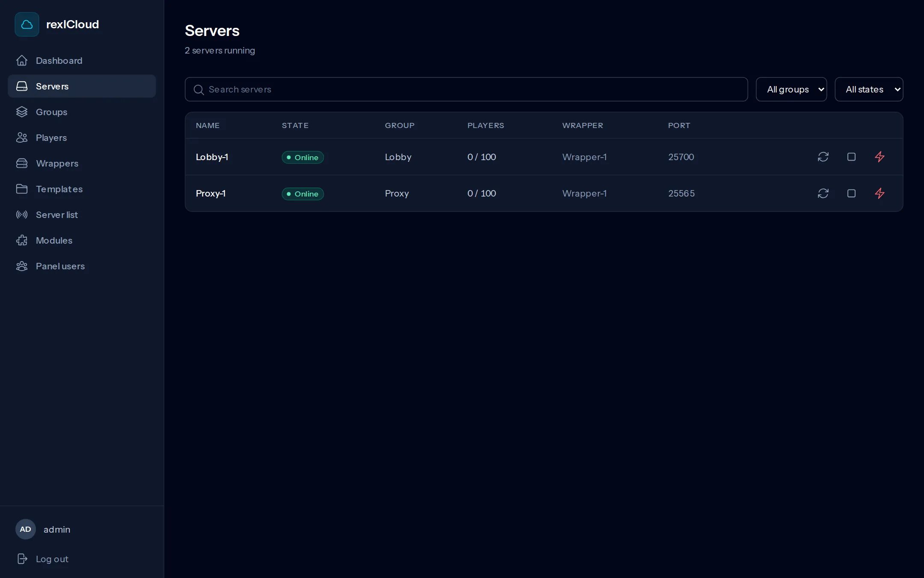Viewport: 924px width, 578px height.
Task: Open the Wrappers page
Action: [82, 163]
